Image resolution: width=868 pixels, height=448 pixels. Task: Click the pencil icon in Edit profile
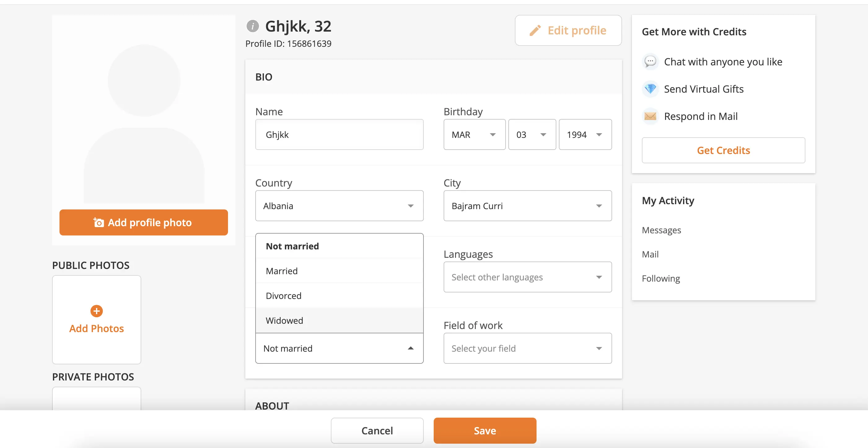coord(535,30)
